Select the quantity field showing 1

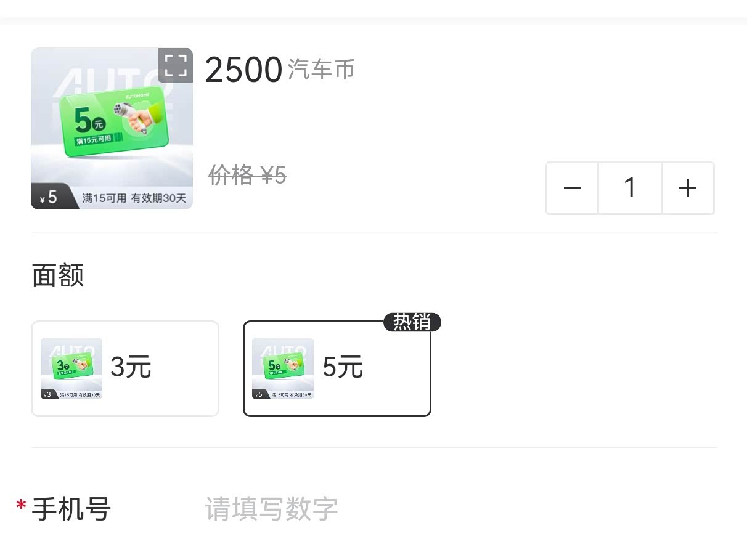coord(630,189)
